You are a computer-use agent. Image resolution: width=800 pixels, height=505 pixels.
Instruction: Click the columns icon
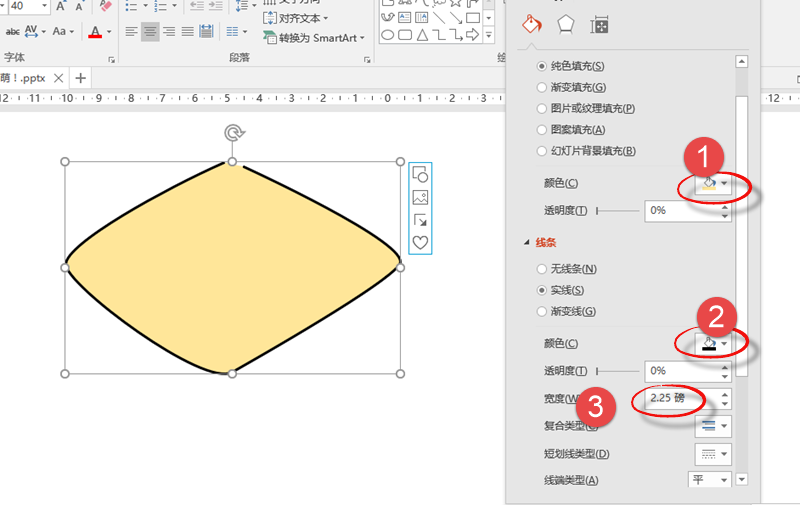pos(232,32)
